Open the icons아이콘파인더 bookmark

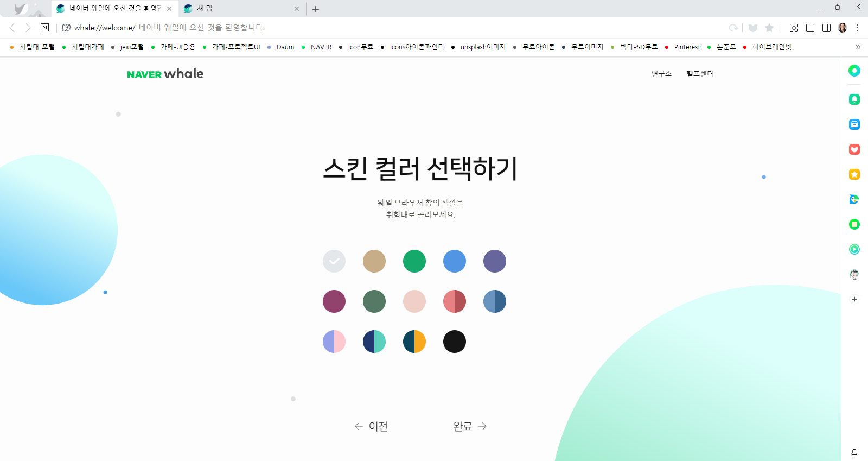click(412, 47)
